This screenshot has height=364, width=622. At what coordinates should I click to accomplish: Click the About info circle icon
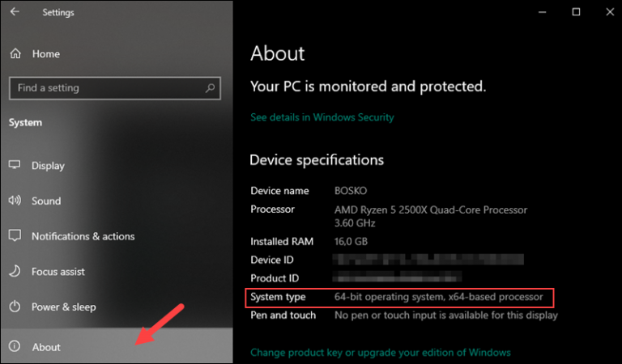(15, 346)
